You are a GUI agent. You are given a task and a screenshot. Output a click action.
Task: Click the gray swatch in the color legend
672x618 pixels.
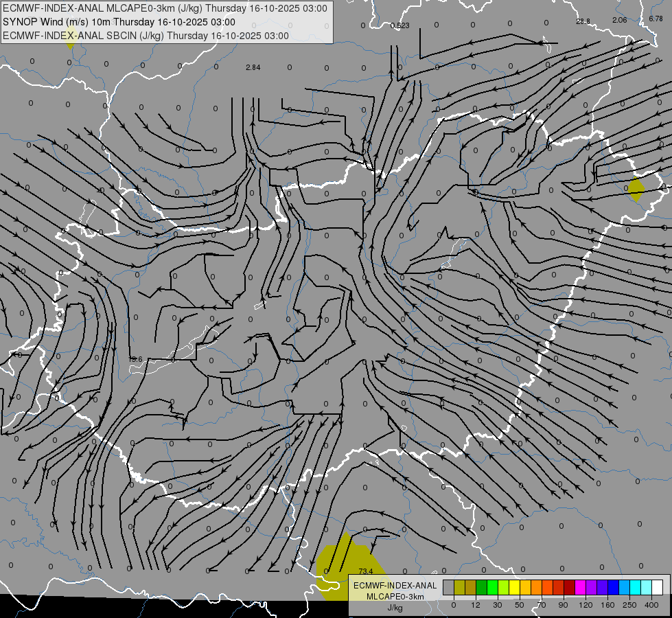(448, 587)
